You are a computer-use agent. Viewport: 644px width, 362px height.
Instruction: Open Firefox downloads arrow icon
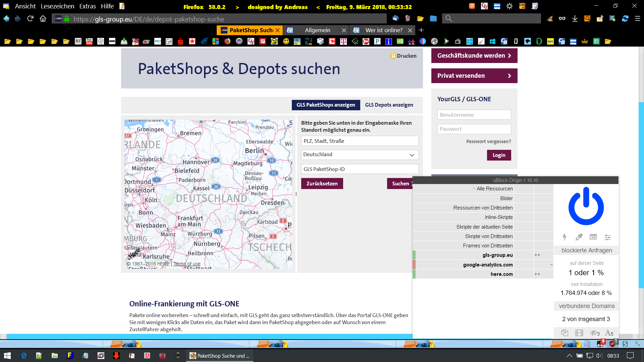coord(575,19)
